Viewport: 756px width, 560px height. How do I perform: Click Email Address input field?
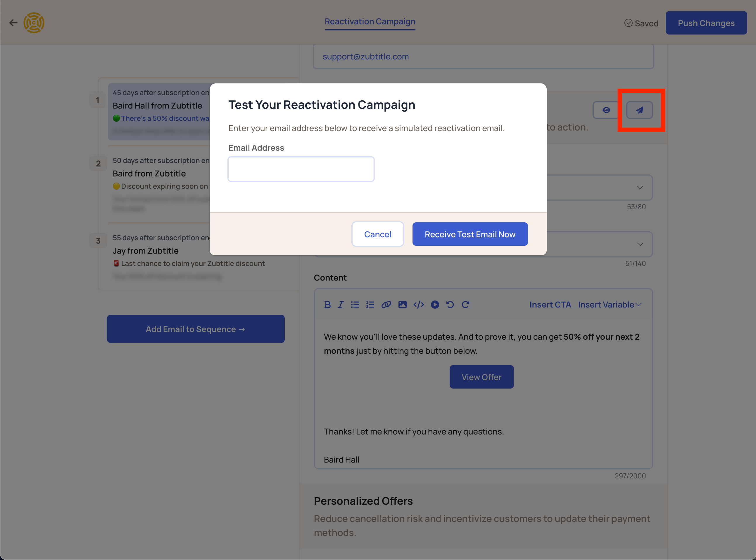pyautogui.click(x=301, y=169)
